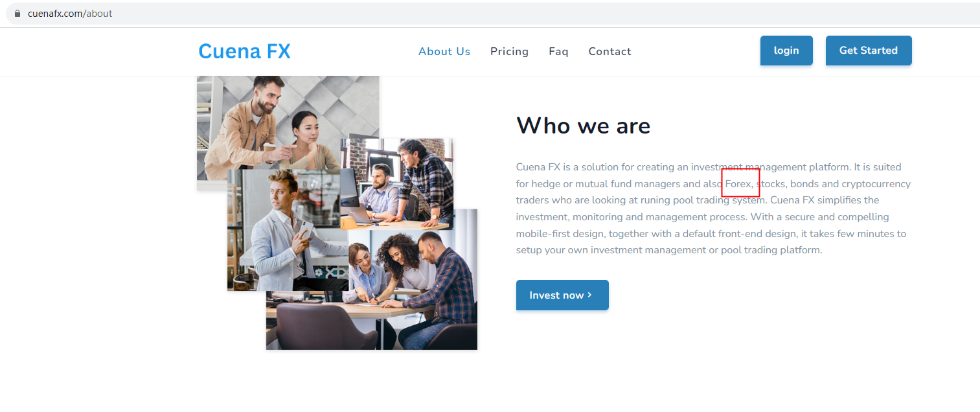Click the chevron arrow on Invest now

589,295
